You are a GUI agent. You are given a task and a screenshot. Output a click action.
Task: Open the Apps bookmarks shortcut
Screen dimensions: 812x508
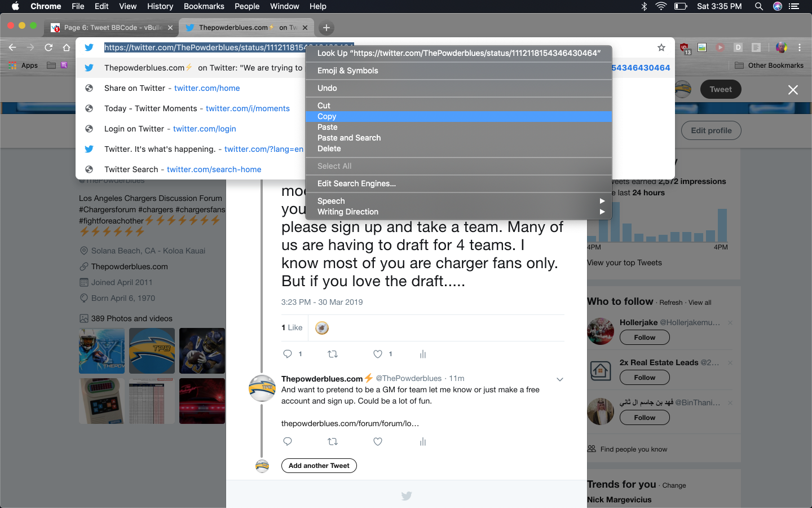click(24, 65)
